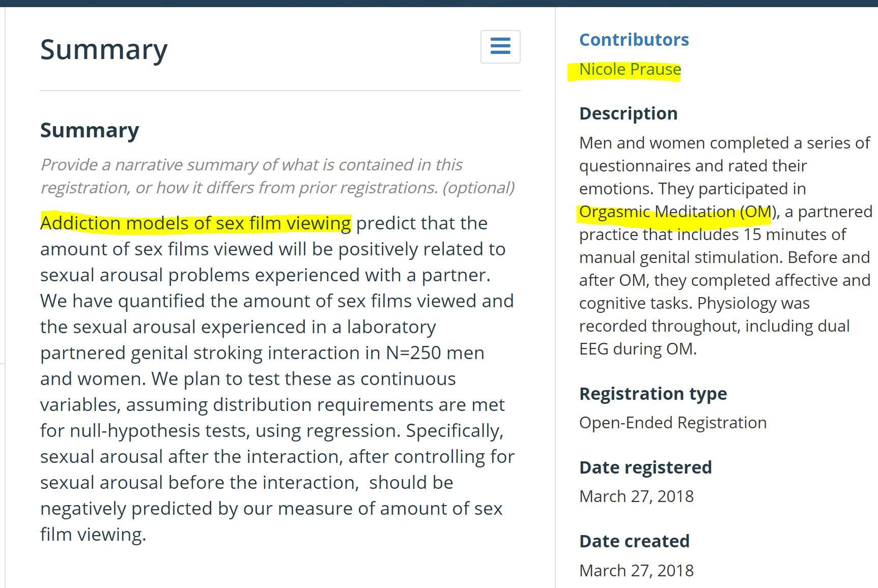Click the highlighted 'Orgasmic Meditation (OM)' text
The height and width of the screenshot is (588, 878).
coord(675,212)
